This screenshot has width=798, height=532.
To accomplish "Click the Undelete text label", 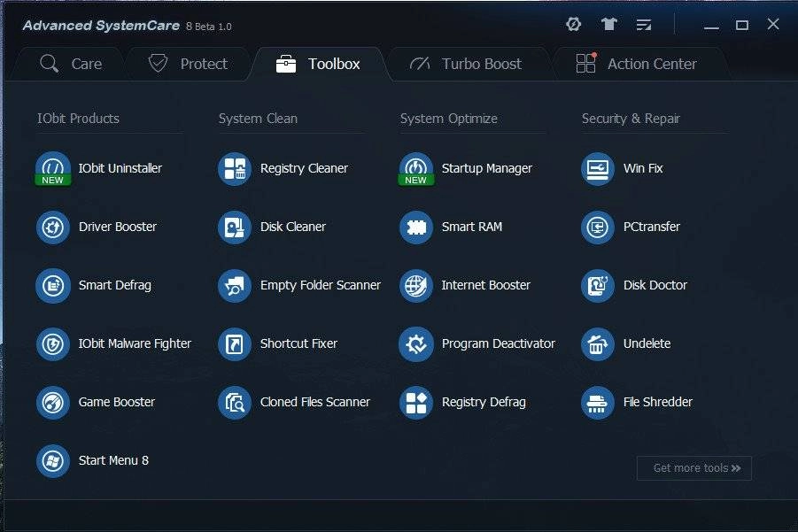I will pos(647,343).
